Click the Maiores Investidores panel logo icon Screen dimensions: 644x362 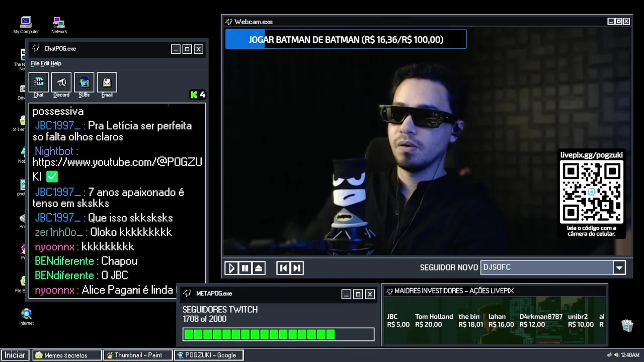(x=389, y=291)
